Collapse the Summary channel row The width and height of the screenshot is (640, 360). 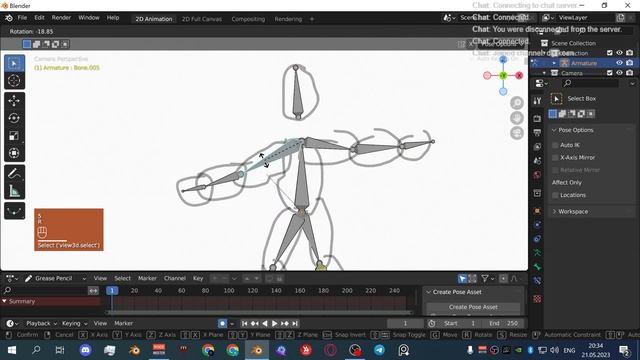[4, 301]
